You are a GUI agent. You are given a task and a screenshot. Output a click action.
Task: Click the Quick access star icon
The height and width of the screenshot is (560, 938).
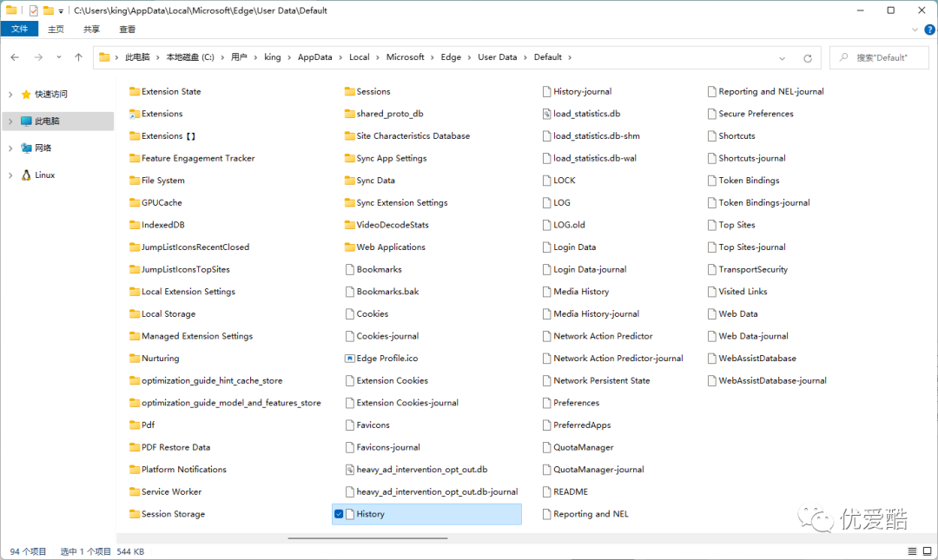[26, 95]
